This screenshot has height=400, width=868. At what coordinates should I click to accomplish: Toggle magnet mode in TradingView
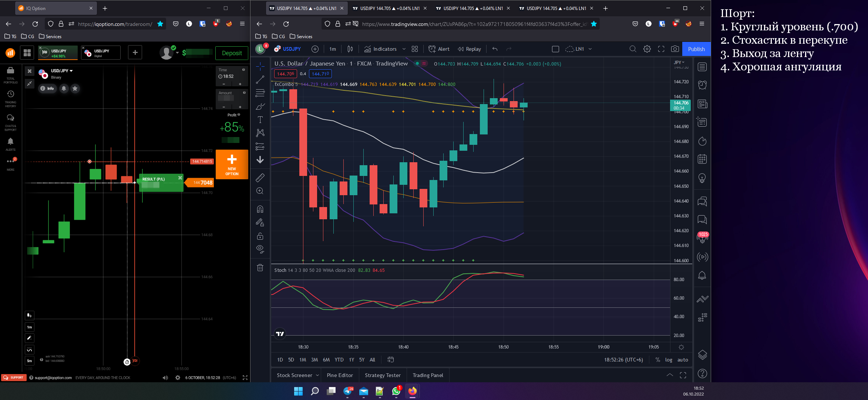[260, 209]
